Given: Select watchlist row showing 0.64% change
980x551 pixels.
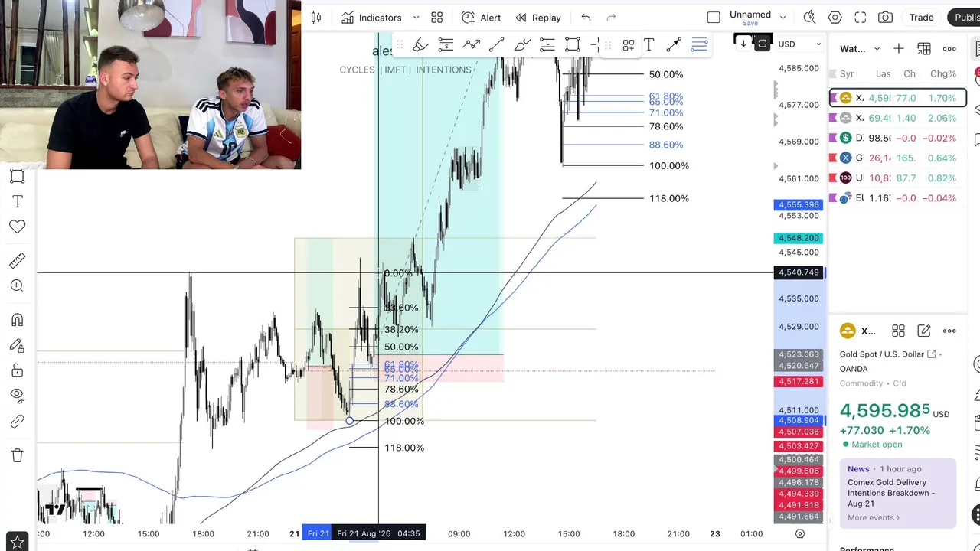Looking at the screenshot, I should click(898, 158).
